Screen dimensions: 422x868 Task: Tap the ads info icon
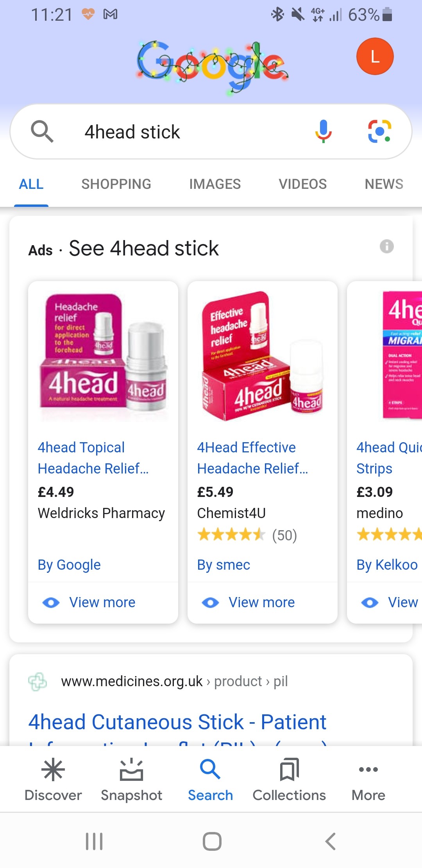click(x=386, y=246)
